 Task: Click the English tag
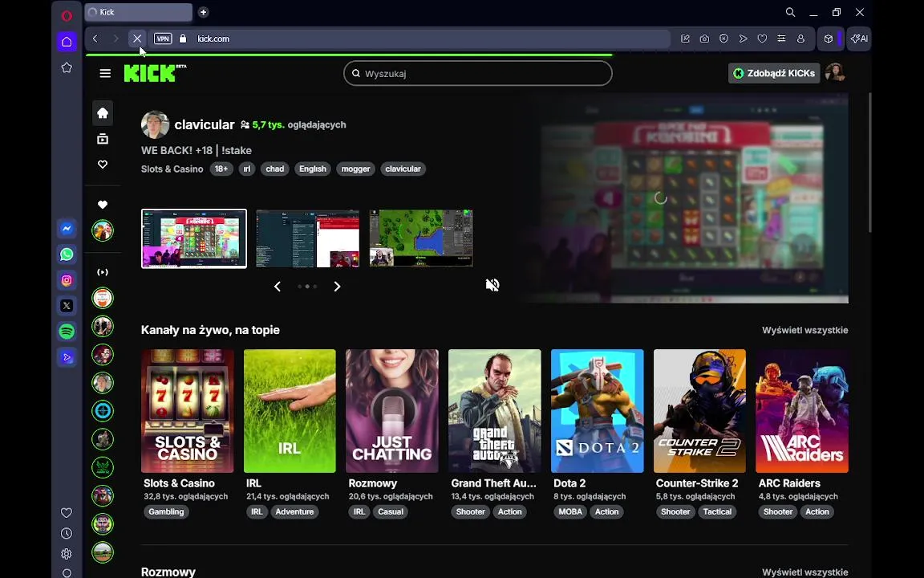click(312, 169)
